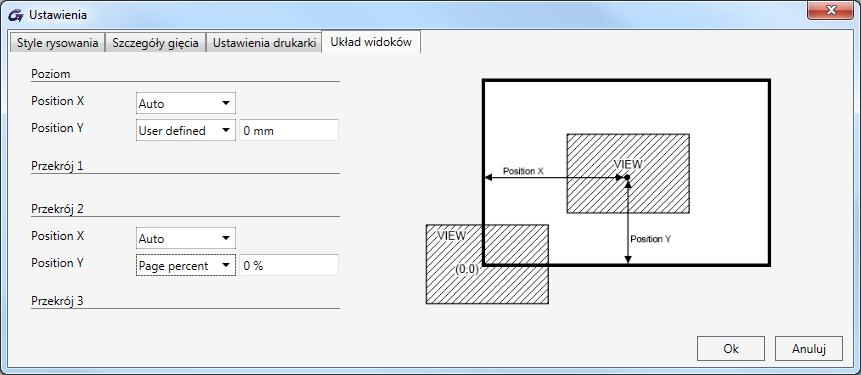Screen dimensions: 861x375
Task: Click the Ustawienia window app icon
Action: pyautogui.click(x=16, y=15)
